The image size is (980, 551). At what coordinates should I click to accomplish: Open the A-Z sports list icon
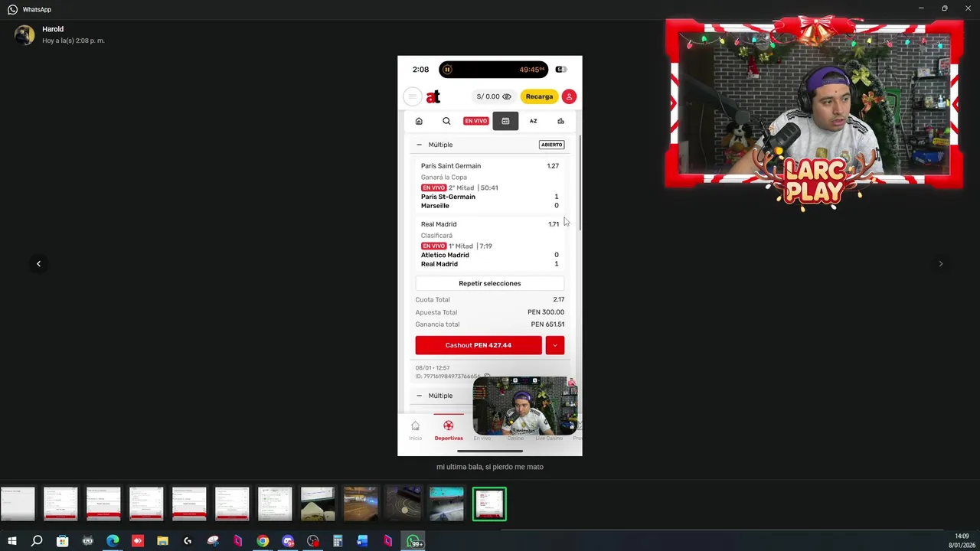pyautogui.click(x=534, y=121)
